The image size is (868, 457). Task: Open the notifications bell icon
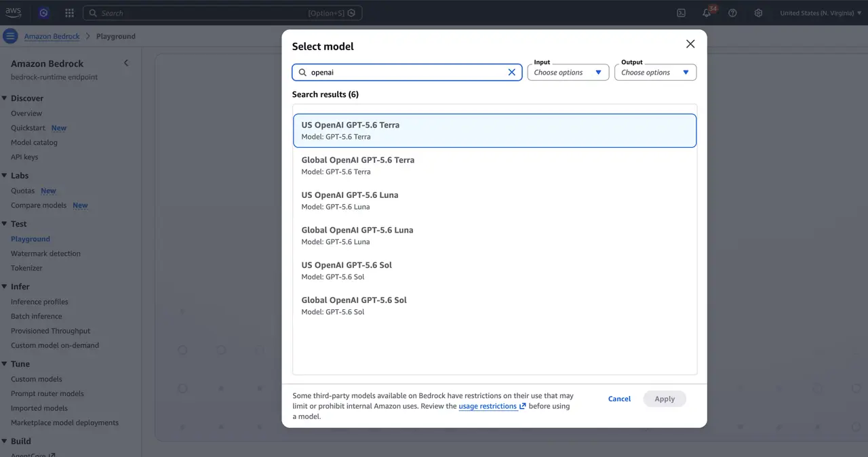point(707,13)
